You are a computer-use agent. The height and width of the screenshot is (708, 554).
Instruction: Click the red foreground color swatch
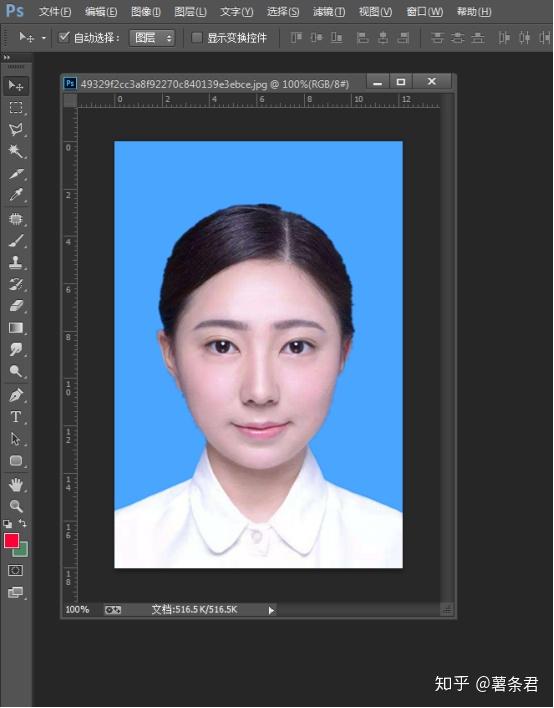[11, 540]
